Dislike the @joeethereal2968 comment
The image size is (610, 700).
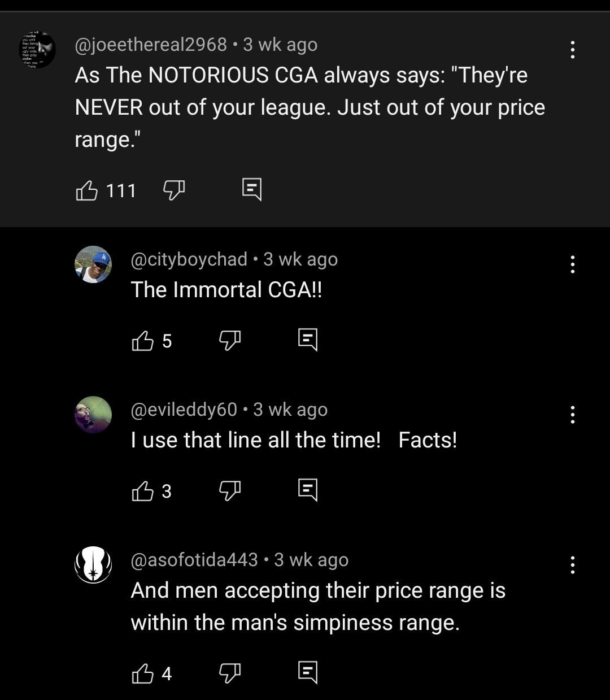point(174,190)
